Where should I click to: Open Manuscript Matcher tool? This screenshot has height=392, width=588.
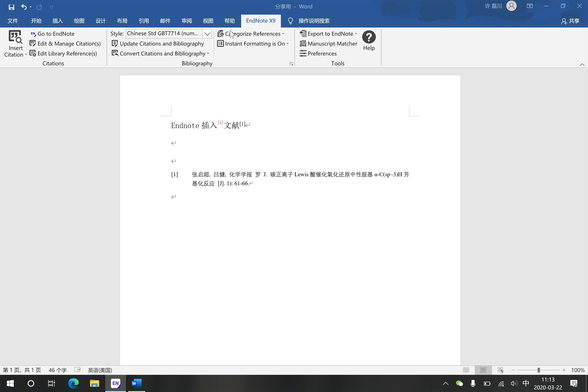point(328,44)
